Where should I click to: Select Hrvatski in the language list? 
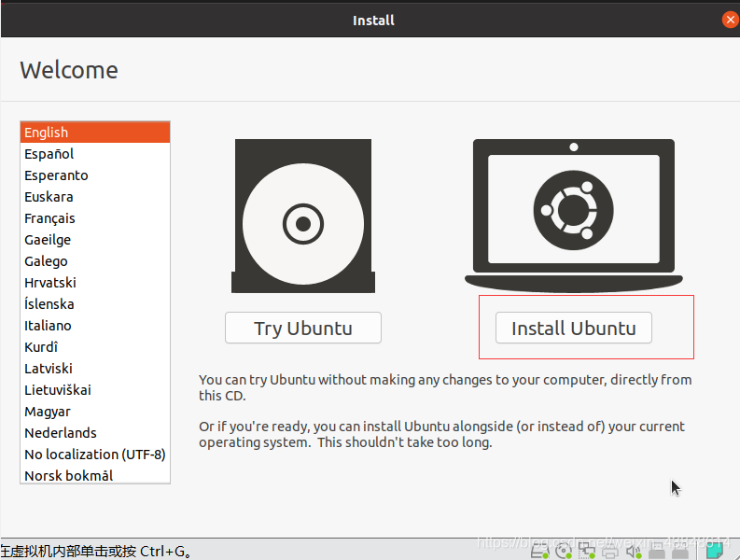point(95,283)
